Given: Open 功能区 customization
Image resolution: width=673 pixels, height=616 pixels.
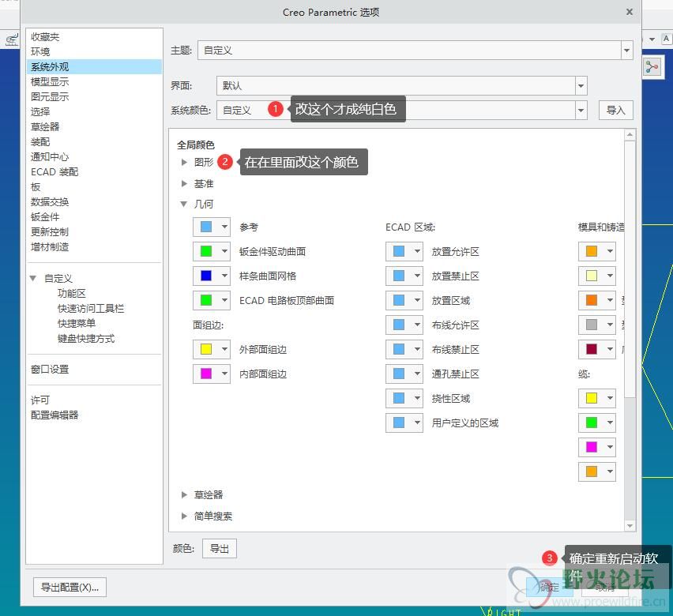Looking at the screenshot, I should tap(72, 294).
